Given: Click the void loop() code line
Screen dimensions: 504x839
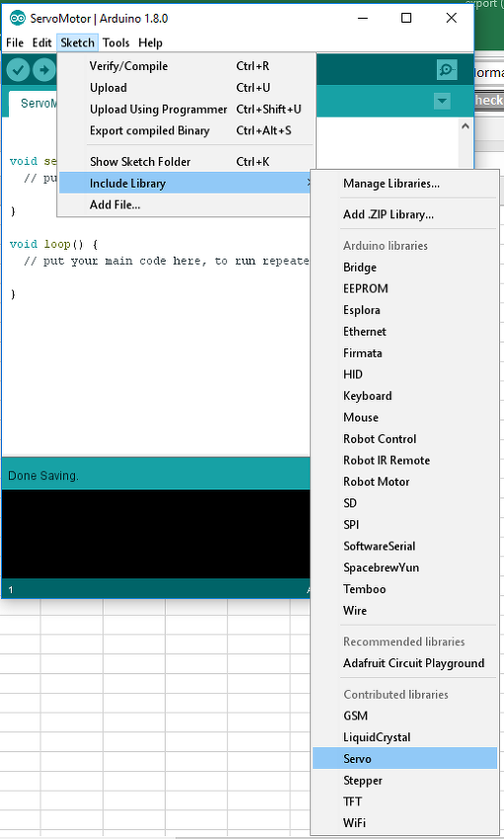Looking at the screenshot, I should (x=53, y=244).
